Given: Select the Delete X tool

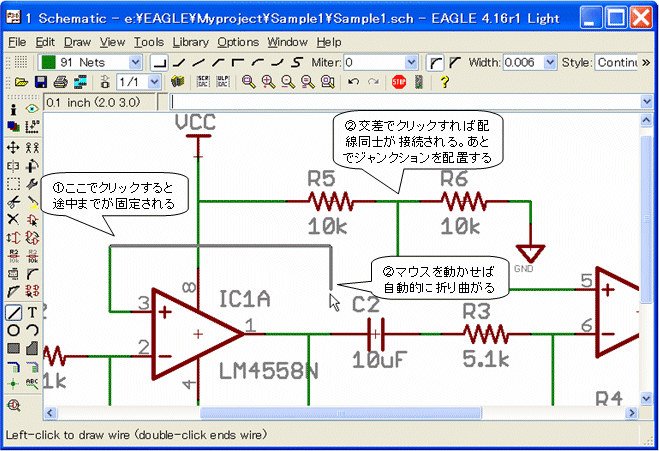Looking at the screenshot, I should (x=13, y=219).
